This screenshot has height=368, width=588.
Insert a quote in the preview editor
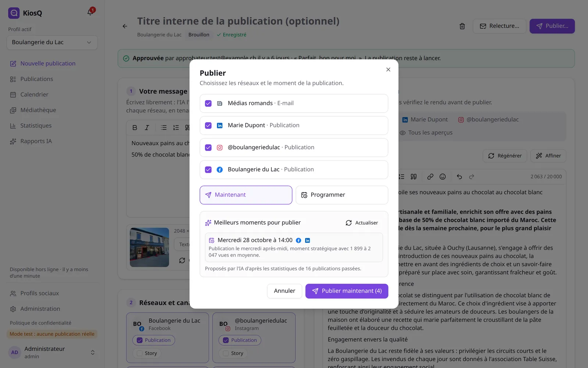413,177
